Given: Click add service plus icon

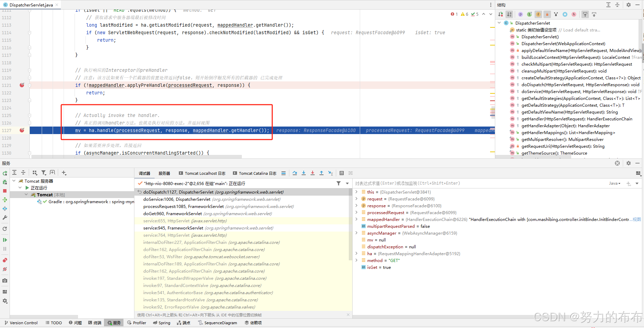Looking at the screenshot, I should (x=64, y=173).
